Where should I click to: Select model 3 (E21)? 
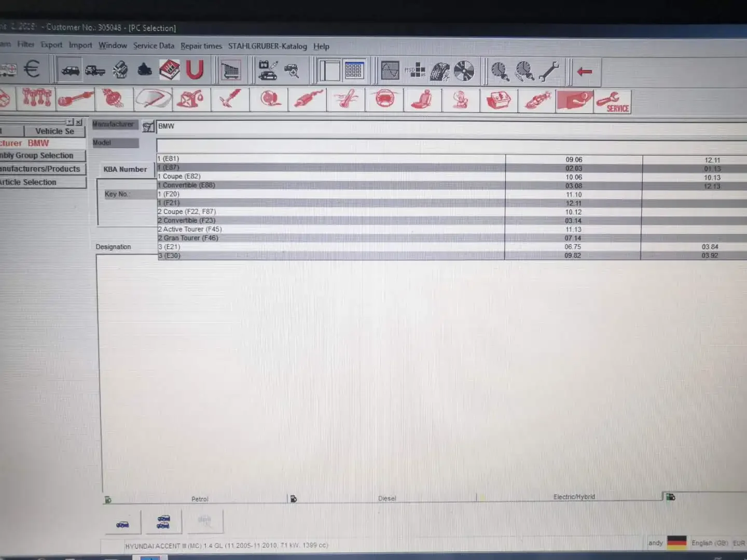(x=451, y=247)
